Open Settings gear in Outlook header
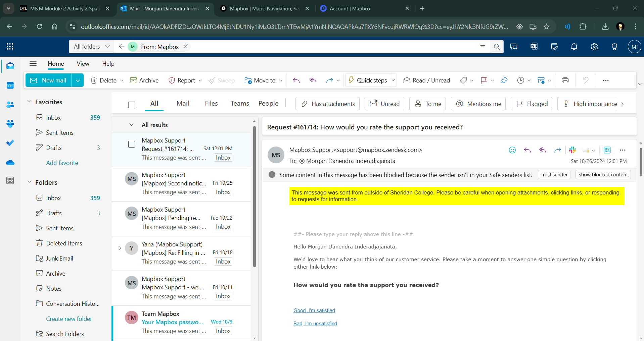 point(594,47)
